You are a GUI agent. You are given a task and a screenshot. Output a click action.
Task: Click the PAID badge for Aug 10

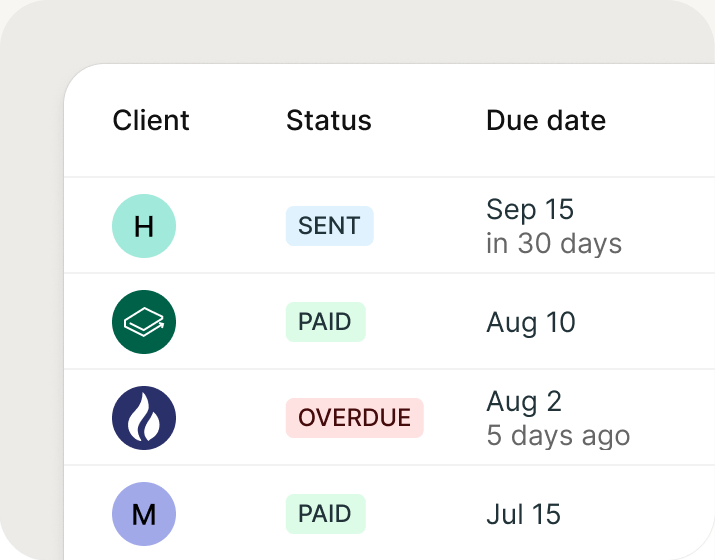(326, 322)
